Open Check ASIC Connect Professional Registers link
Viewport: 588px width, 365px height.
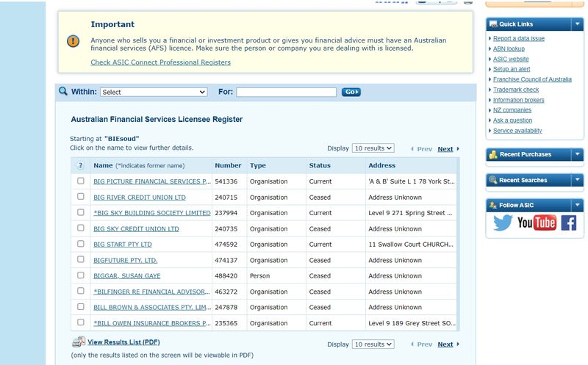[x=160, y=62]
